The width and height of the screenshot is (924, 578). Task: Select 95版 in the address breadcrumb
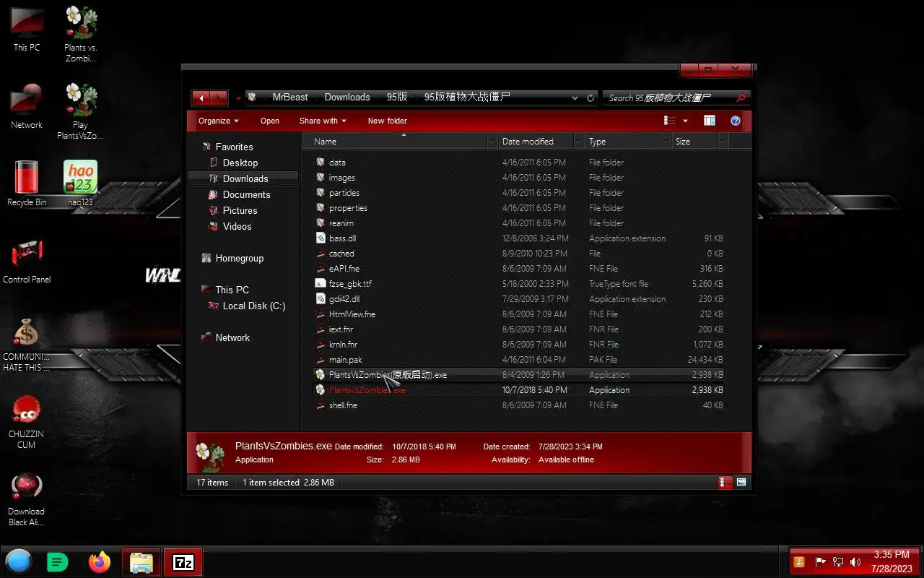click(x=397, y=98)
